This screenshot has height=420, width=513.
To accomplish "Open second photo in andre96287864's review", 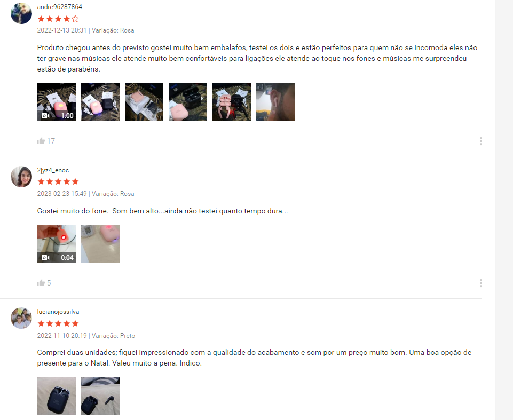I will (x=100, y=102).
